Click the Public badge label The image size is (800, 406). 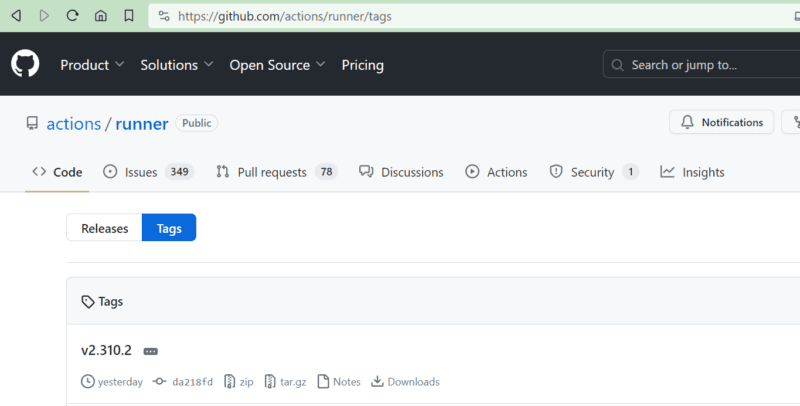click(196, 123)
